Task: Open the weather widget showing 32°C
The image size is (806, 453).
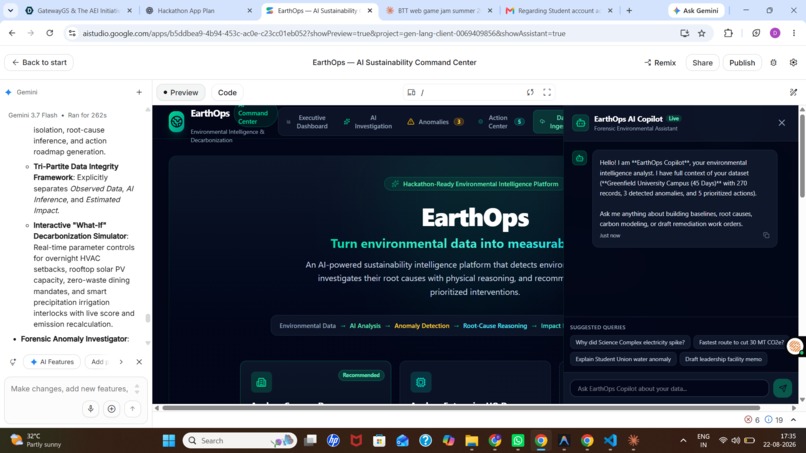Action: tap(36, 440)
